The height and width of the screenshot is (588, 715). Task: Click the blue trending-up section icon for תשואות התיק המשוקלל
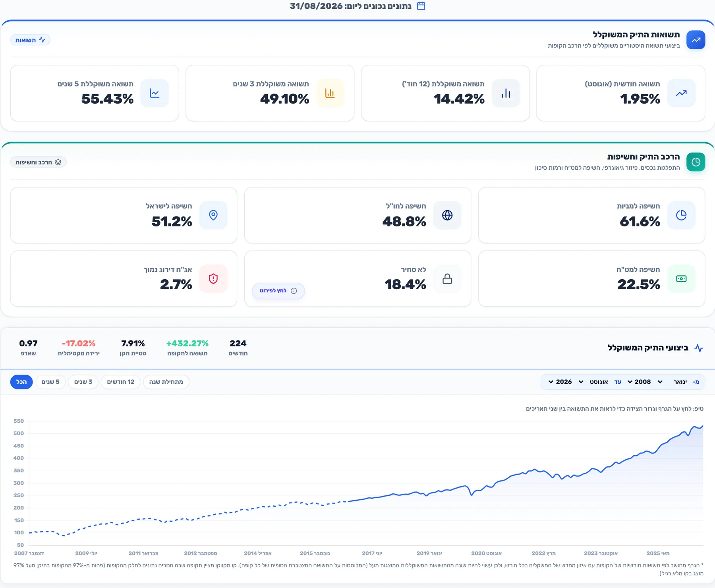[x=696, y=40]
